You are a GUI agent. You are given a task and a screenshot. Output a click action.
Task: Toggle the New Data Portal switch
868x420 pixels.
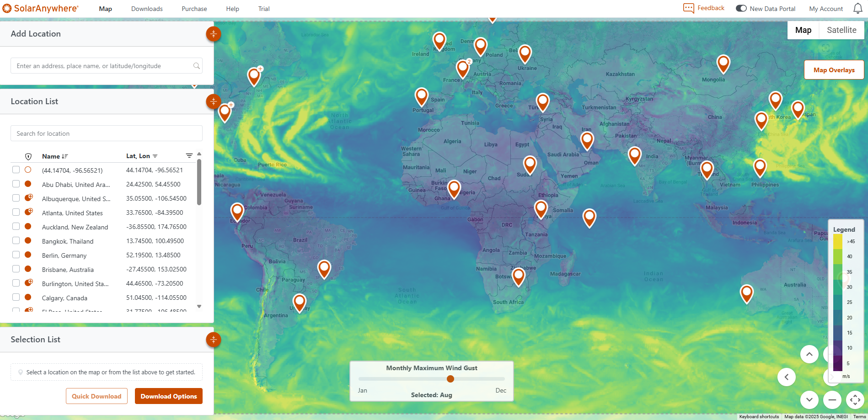tap(741, 9)
